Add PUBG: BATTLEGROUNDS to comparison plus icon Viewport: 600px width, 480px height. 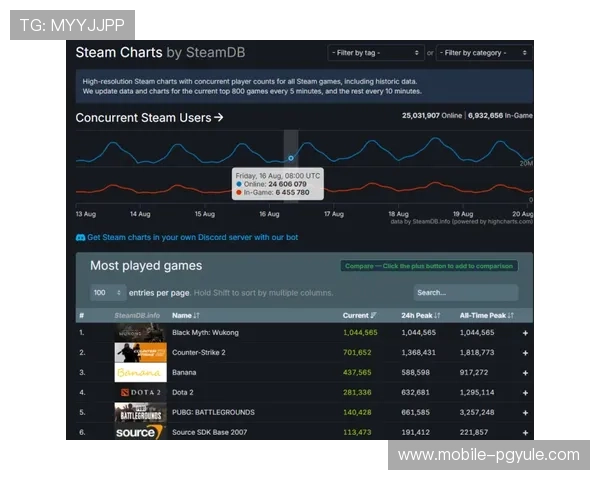(x=525, y=413)
